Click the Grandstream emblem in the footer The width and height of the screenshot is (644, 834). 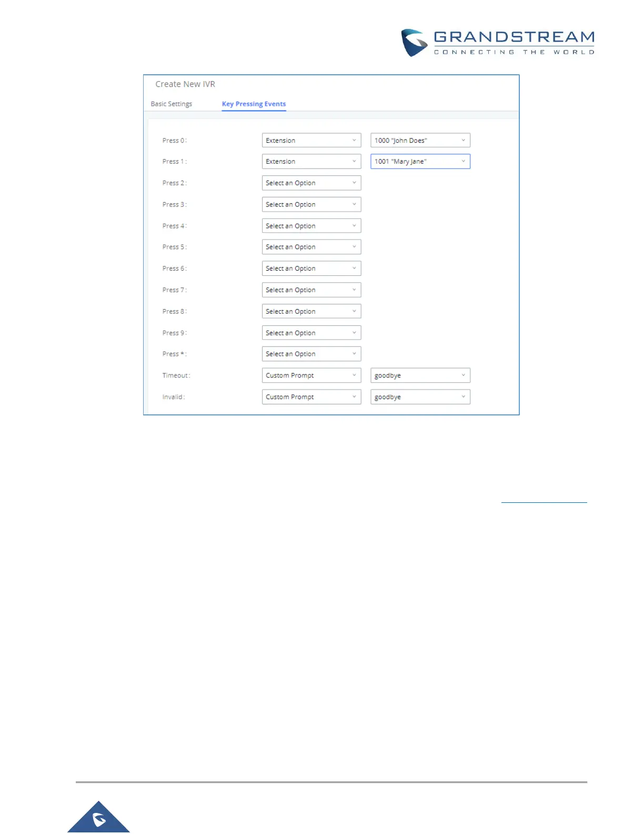pyautogui.click(x=99, y=818)
